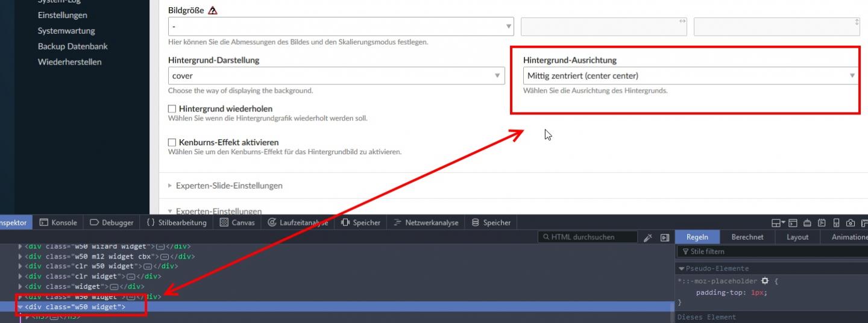Enable the Hintergrund wiederholen checkbox
868x323 pixels.
pyautogui.click(x=172, y=108)
